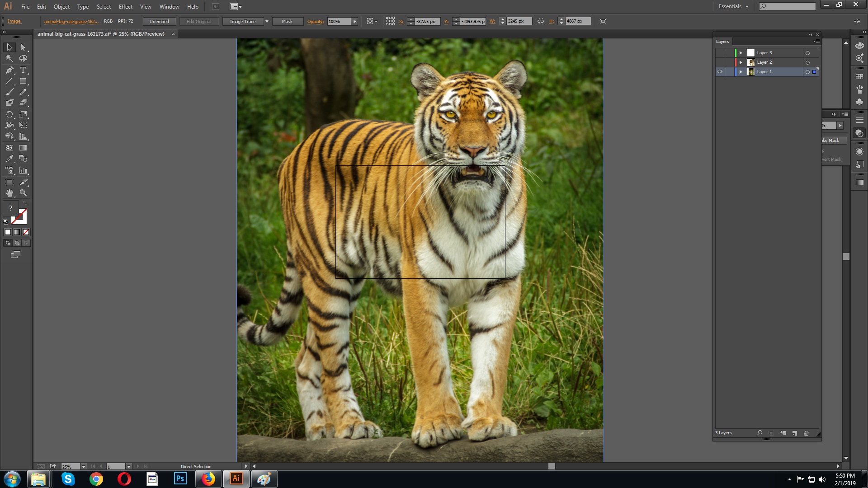Image resolution: width=868 pixels, height=488 pixels.
Task: Select the Pen tool
Action: (x=9, y=70)
